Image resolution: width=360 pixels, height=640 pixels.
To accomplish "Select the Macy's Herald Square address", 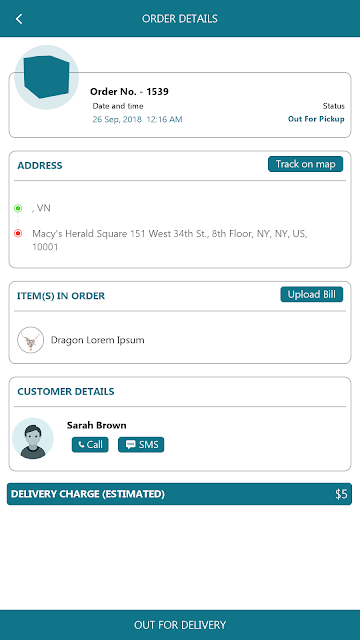I will pos(170,240).
